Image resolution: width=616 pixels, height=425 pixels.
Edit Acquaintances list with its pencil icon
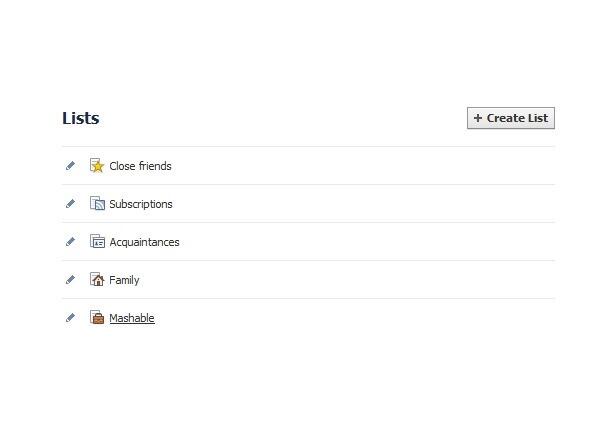(x=70, y=242)
